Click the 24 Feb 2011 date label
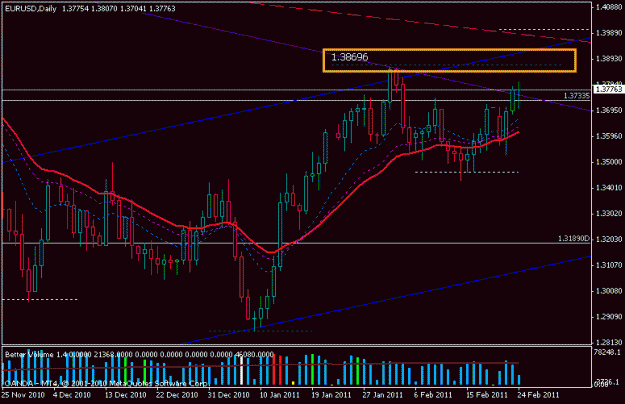Image resolution: width=625 pixels, height=404 pixels. coord(538,395)
